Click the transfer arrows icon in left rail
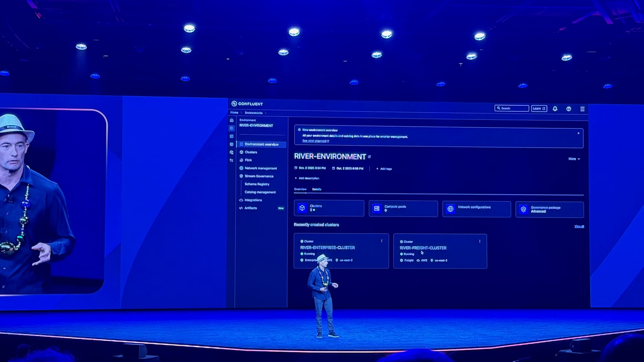The width and height of the screenshot is (644, 362). point(231,160)
